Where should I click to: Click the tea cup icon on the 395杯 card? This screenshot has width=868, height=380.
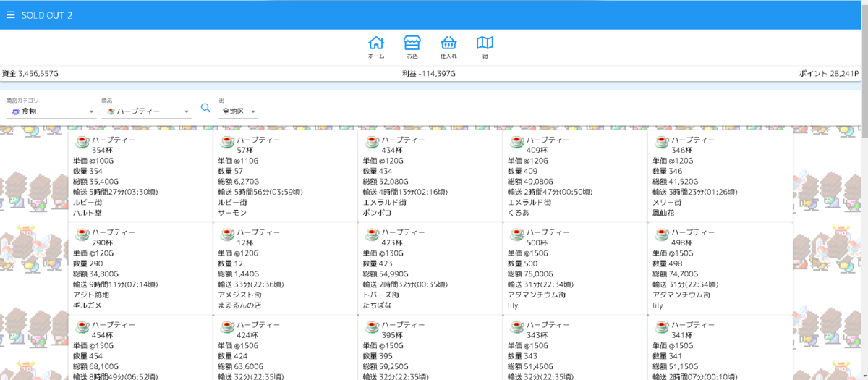tap(371, 326)
